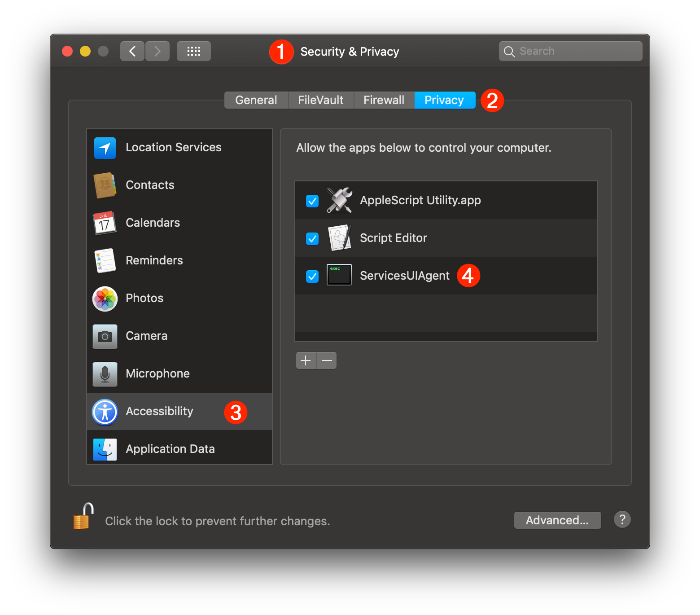Open the Photos privacy settings
The height and width of the screenshot is (615, 700).
[x=105, y=299]
